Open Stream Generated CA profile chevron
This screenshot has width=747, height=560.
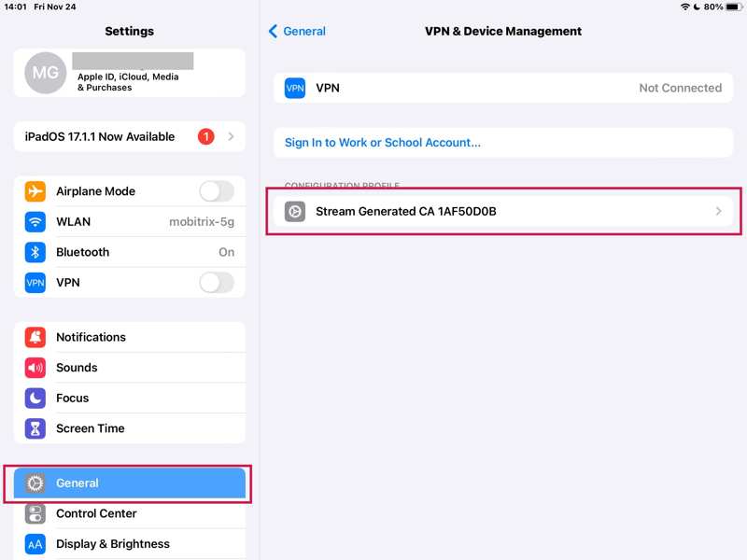coord(718,212)
